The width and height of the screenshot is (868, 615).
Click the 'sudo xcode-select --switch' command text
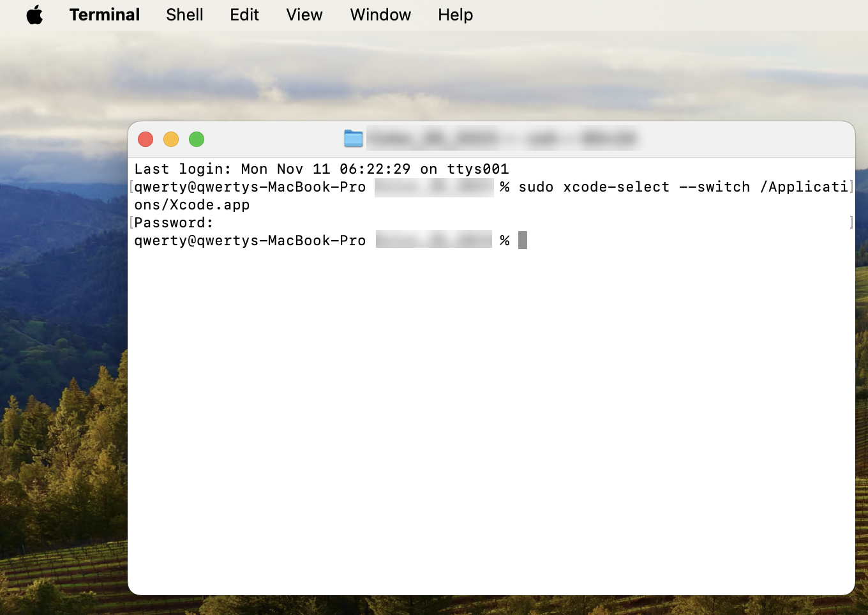pos(634,187)
